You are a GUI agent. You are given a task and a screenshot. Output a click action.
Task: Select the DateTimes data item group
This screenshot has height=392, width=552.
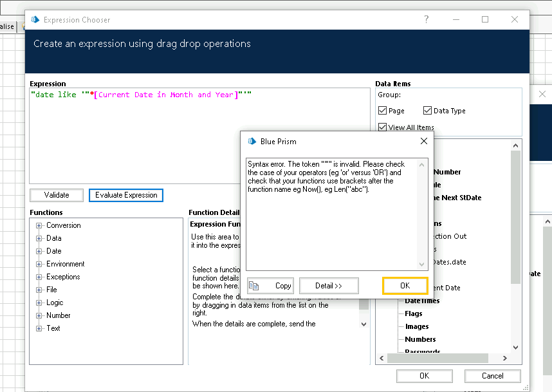point(422,301)
